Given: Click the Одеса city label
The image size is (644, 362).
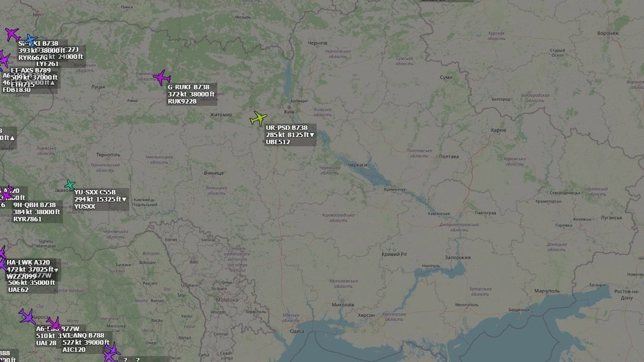Looking at the screenshot, I should click(x=297, y=330).
